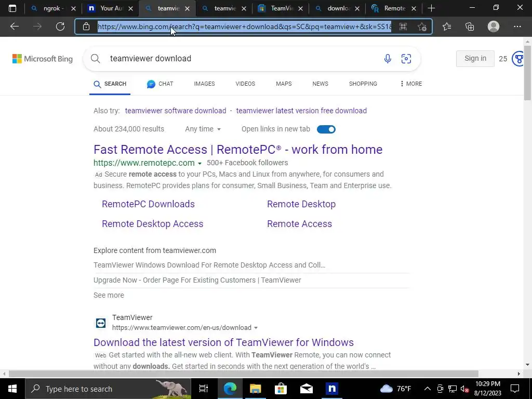Open Remote Desktop Access link
This screenshot has width=532, height=399.
pos(152,224)
